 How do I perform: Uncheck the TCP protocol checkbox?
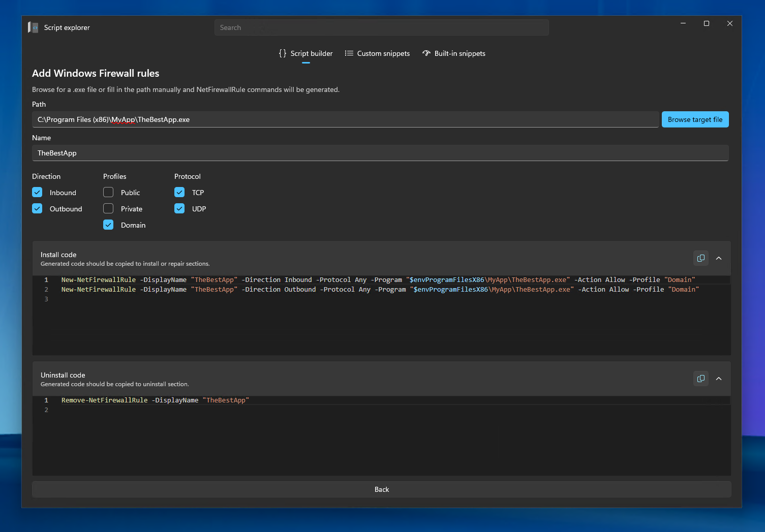click(x=179, y=192)
